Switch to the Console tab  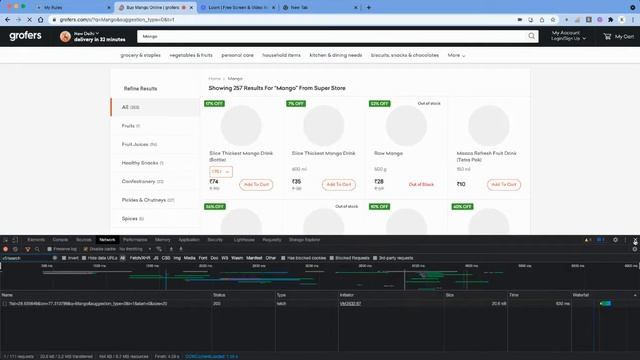(x=60, y=240)
